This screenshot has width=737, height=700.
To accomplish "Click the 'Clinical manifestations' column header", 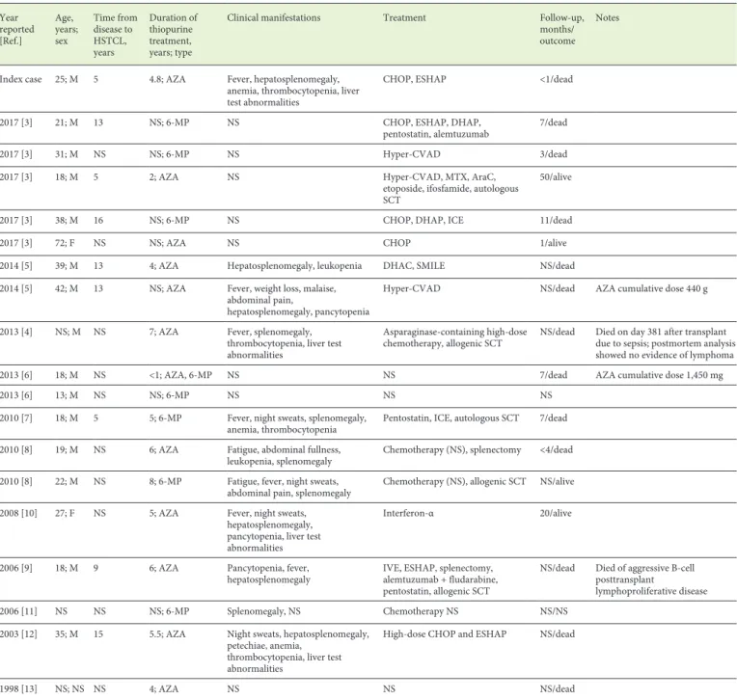I will click(x=274, y=18).
